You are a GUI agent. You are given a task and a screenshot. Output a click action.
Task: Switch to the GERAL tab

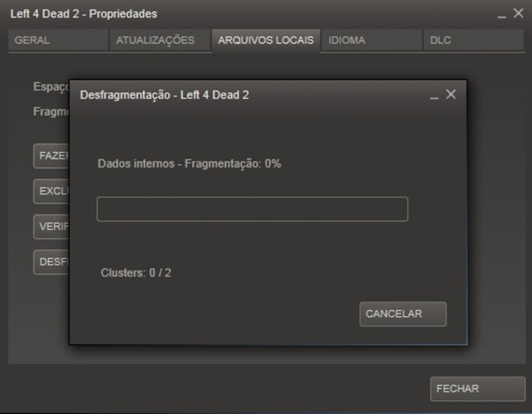pyautogui.click(x=58, y=40)
